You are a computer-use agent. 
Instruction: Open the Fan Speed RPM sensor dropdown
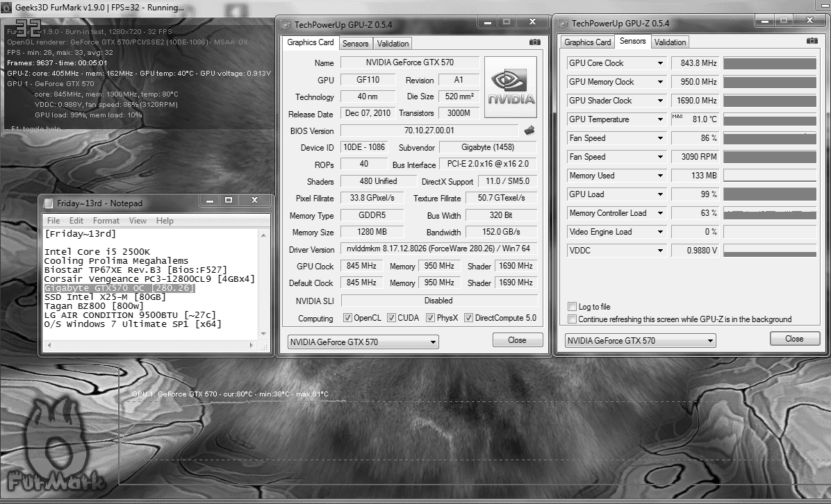tap(660, 157)
